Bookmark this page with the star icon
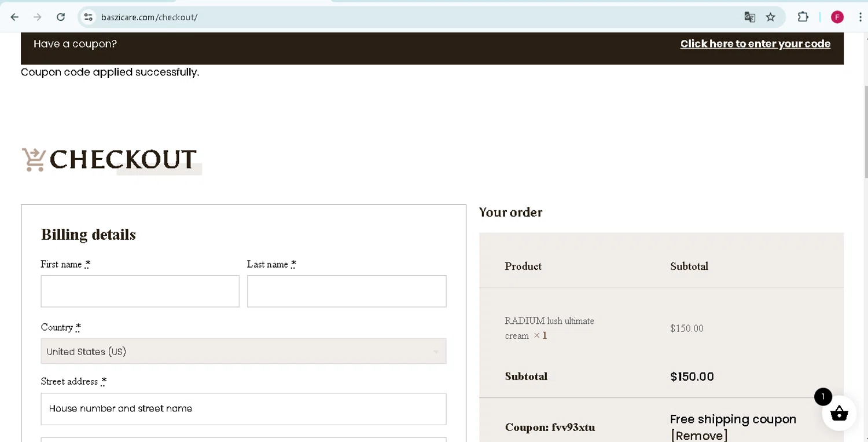Viewport: 868px width, 442px height. 771,17
